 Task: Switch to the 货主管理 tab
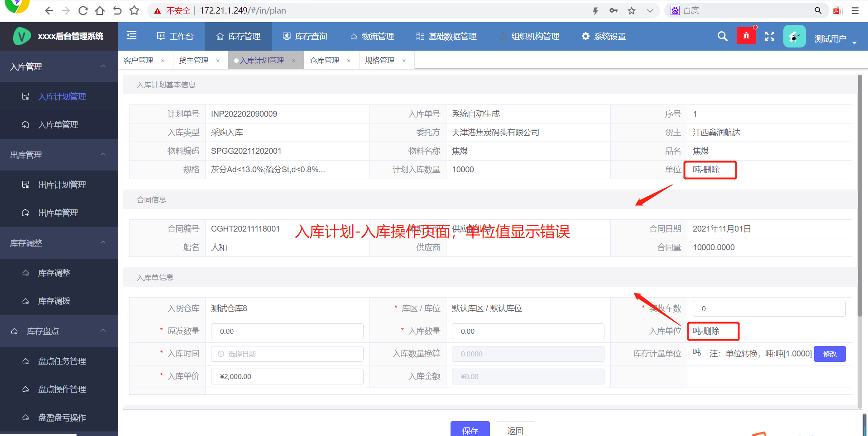pos(194,60)
